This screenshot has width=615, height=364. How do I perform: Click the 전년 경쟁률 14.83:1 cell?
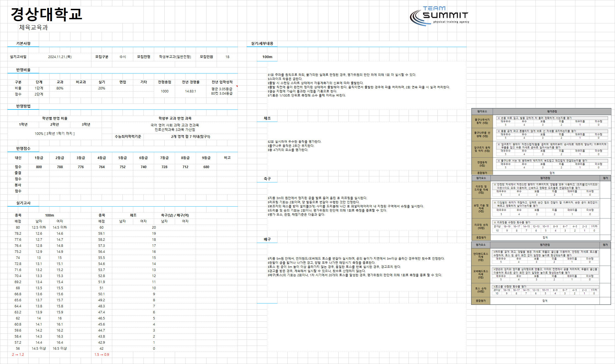(x=191, y=91)
